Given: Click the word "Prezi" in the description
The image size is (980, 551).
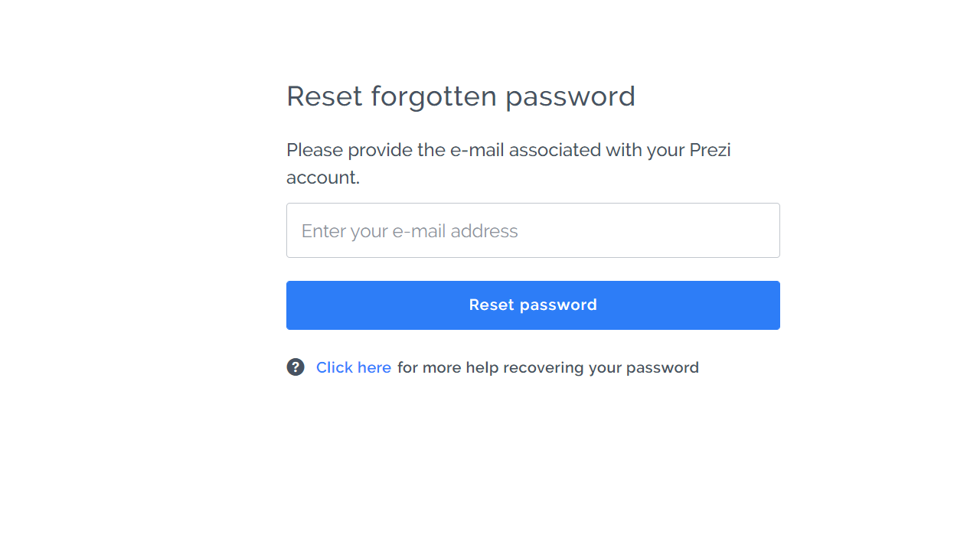Looking at the screenshot, I should (710, 150).
